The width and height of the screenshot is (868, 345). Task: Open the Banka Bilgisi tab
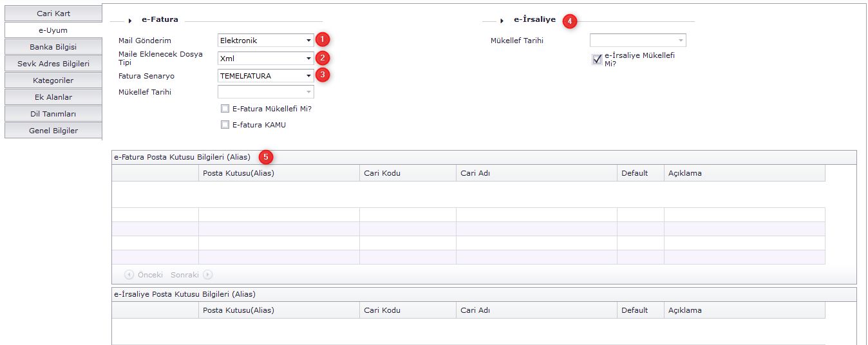tap(53, 47)
